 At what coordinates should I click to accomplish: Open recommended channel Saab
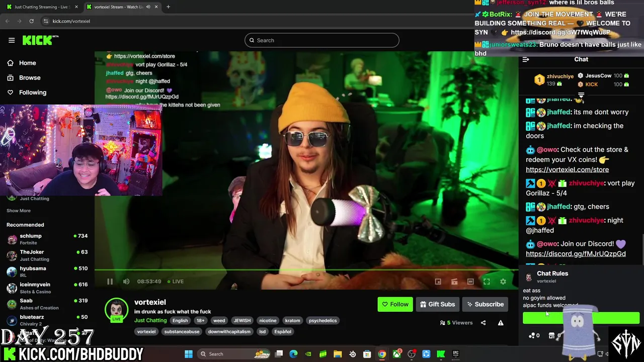47,304
